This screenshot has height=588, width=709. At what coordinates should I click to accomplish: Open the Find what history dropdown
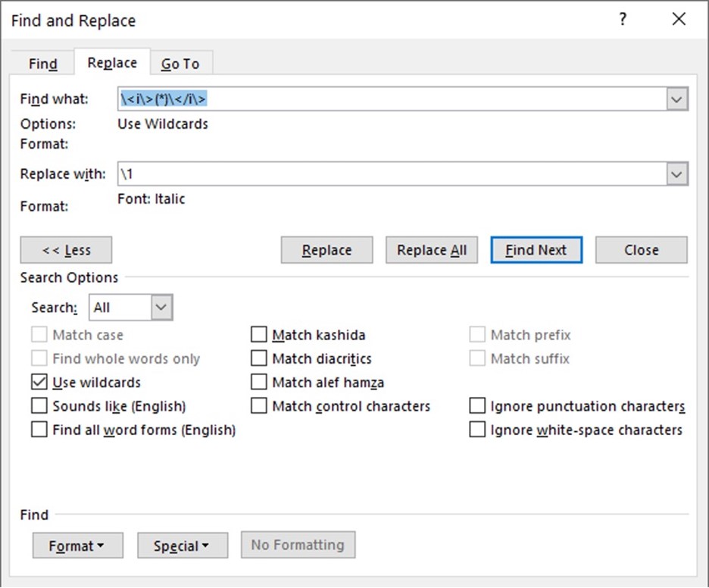pos(676,99)
